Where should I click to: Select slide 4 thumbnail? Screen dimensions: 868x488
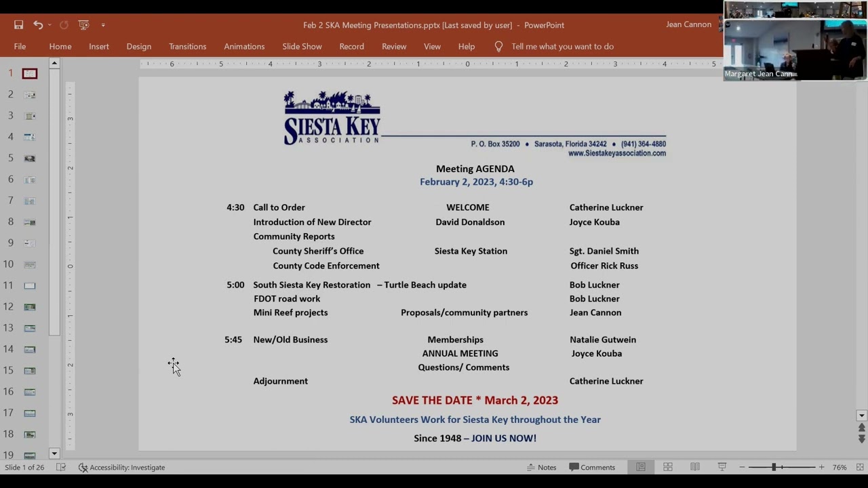pos(30,137)
